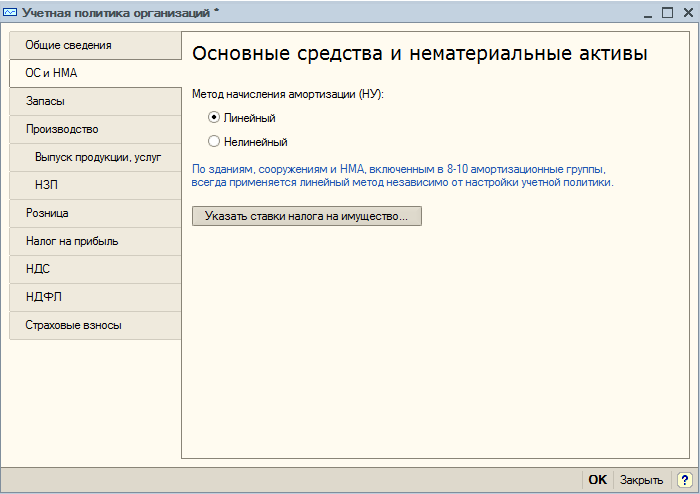Minimize the Учетная политика window
Viewport: 700px width, 494px height.
pos(648,13)
